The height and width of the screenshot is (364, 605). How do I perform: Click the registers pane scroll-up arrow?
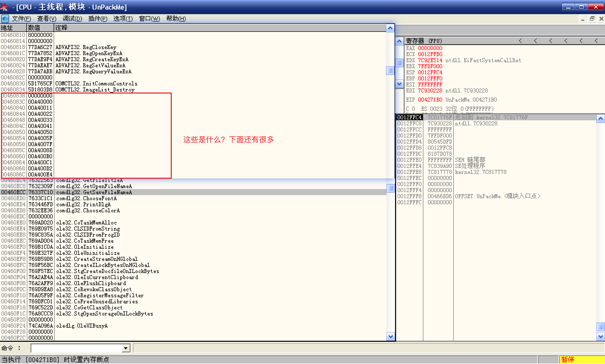pos(399,41)
